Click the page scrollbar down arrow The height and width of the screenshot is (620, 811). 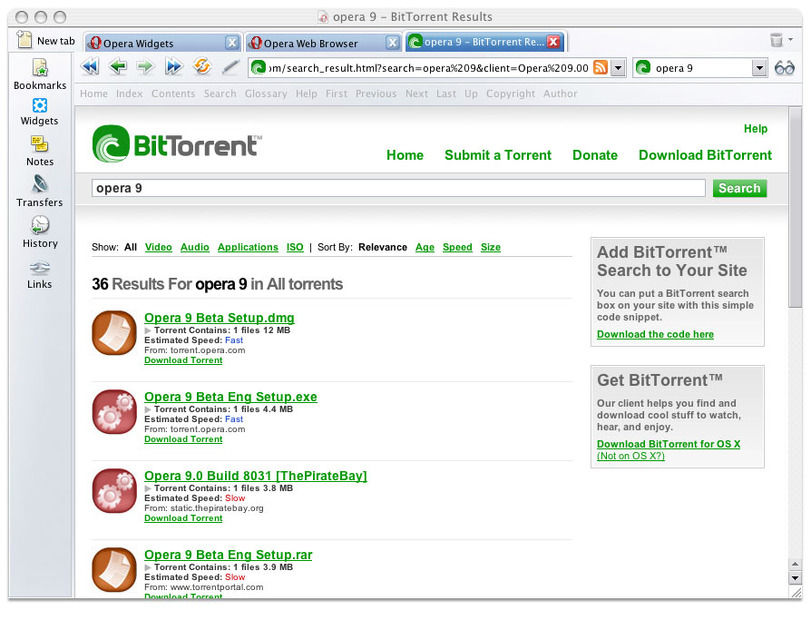click(x=795, y=578)
